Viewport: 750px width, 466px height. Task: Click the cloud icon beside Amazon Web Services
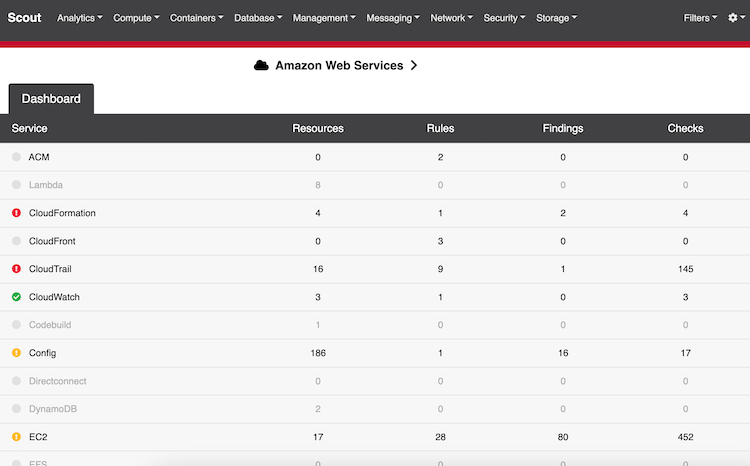point(261,65)
